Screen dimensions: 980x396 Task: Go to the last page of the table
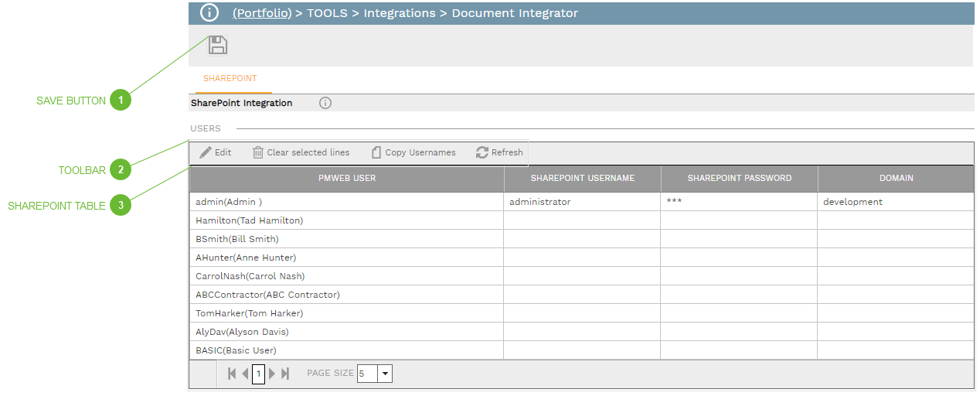pos(285,374)
